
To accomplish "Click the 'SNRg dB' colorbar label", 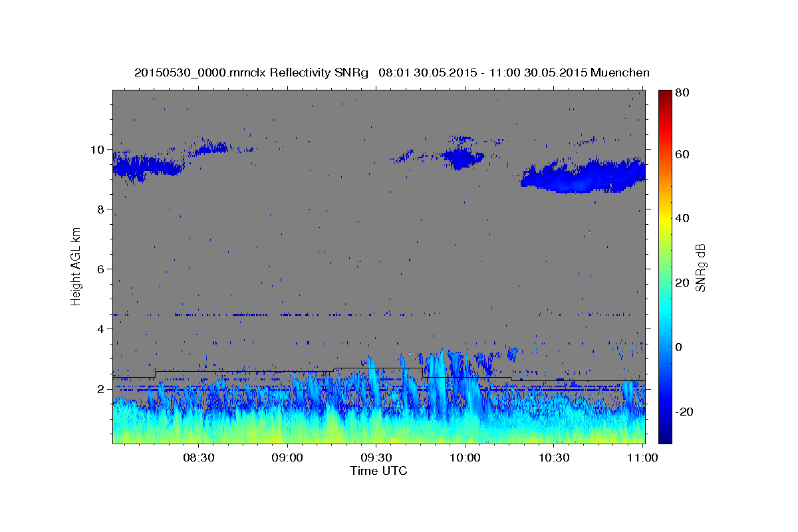I will tap(700, 267).
